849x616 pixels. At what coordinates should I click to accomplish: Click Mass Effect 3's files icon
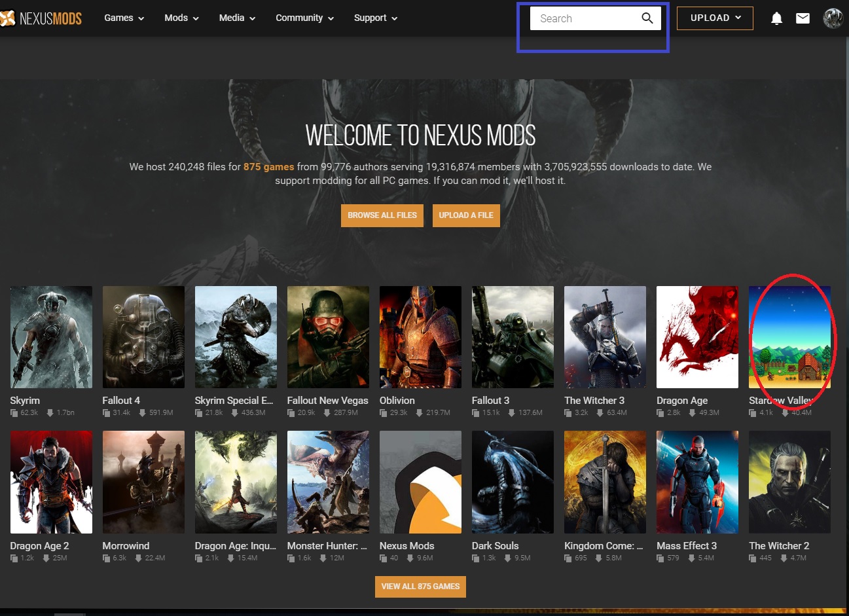660,558
